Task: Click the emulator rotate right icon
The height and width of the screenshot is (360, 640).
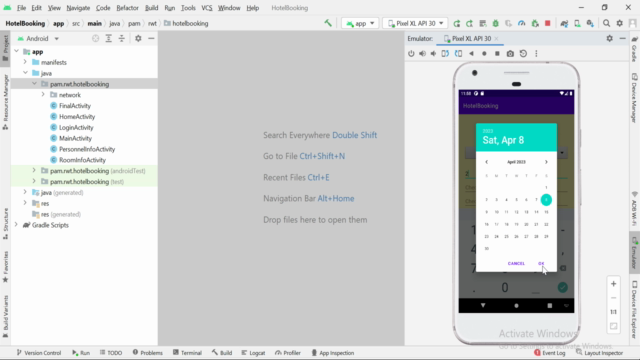Action: point(458,53)
